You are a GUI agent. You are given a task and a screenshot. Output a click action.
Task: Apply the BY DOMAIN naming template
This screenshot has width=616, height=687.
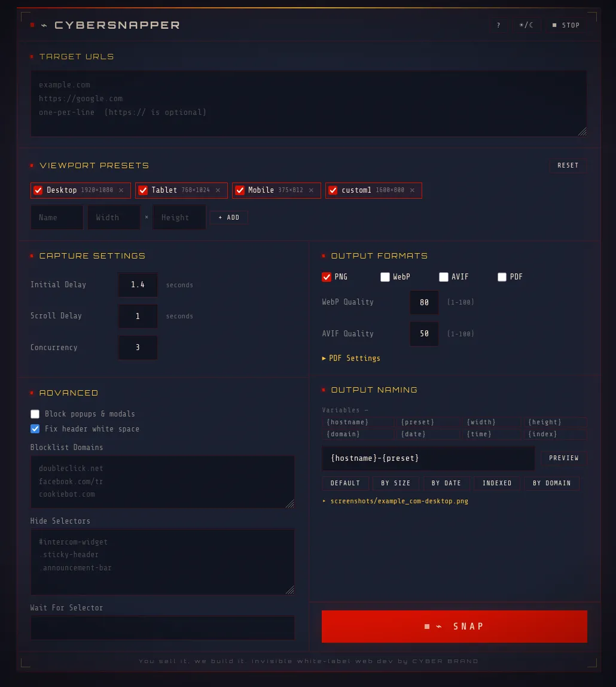pyautogui.click(x=551, y=484)
